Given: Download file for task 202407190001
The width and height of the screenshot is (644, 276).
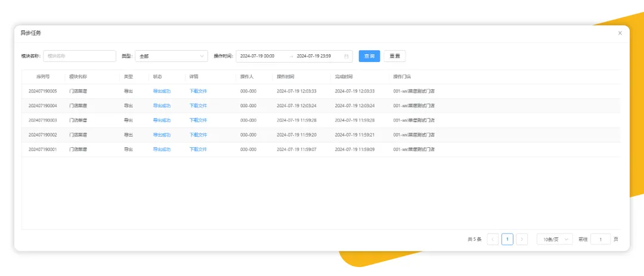Looking at the screenshot, I should pyautogui.click(x=198, y=150).
